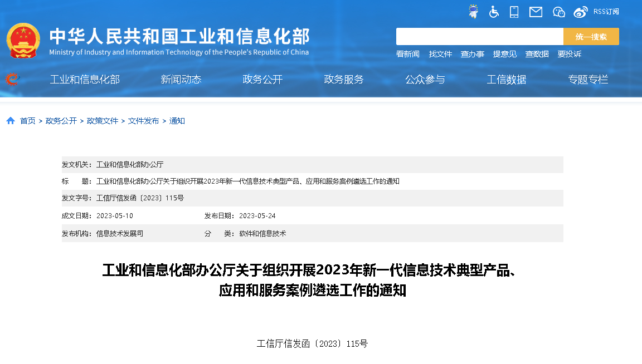Click the RSS订阅 link
Screen dimensions: 642x364
click(606, 12)
